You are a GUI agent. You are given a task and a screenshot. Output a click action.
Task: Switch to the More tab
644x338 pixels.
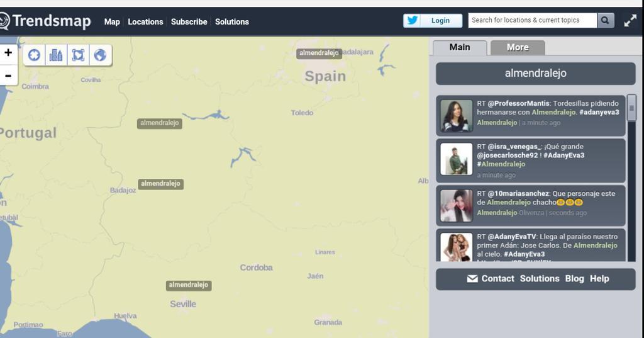(518, 47)
